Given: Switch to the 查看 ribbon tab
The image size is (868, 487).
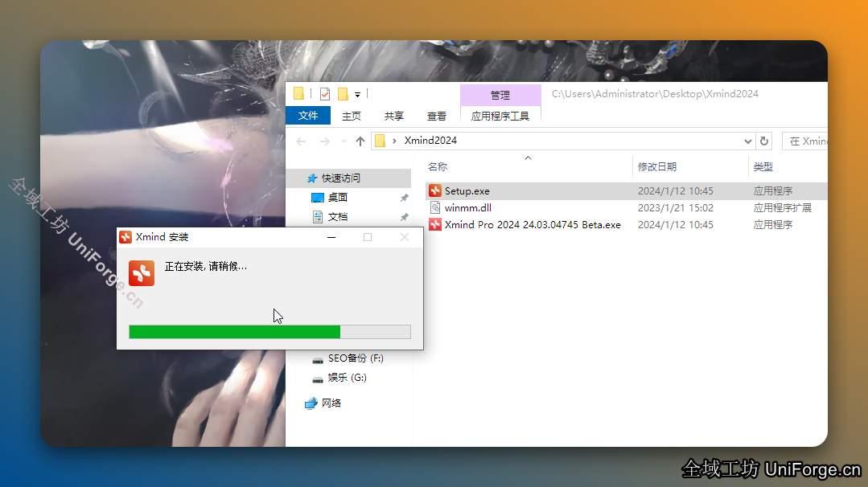Looking at the screenshot, I should pos(436,116).
